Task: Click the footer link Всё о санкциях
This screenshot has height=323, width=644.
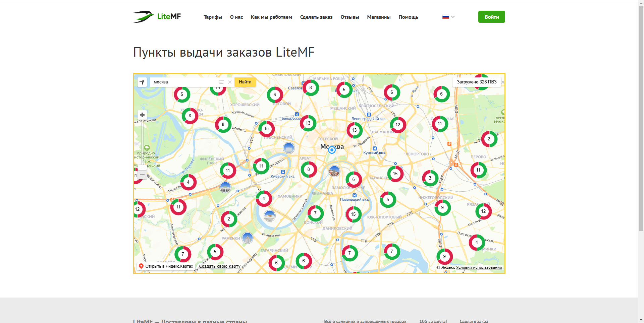Action: click(x=365, y=321)
